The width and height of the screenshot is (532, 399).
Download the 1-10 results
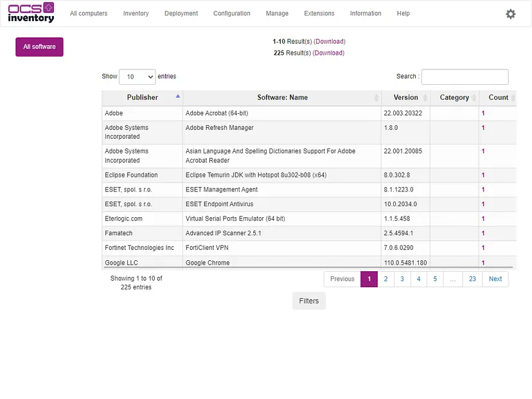[330, 41]
